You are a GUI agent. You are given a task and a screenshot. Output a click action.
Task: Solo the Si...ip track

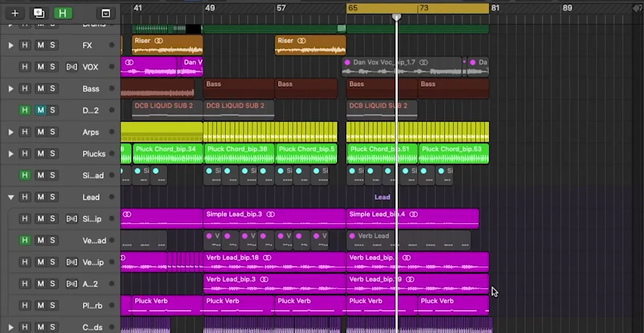coord(52,219)
